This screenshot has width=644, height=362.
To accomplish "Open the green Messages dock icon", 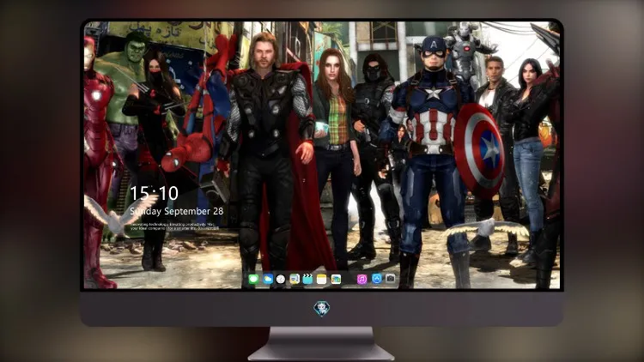I will tap(253, 279).
